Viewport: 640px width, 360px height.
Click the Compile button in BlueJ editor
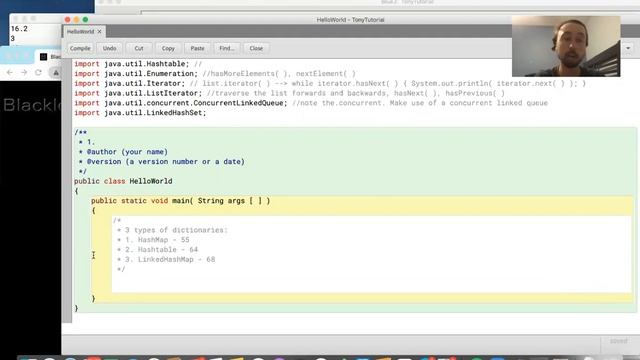coord(80,48)
